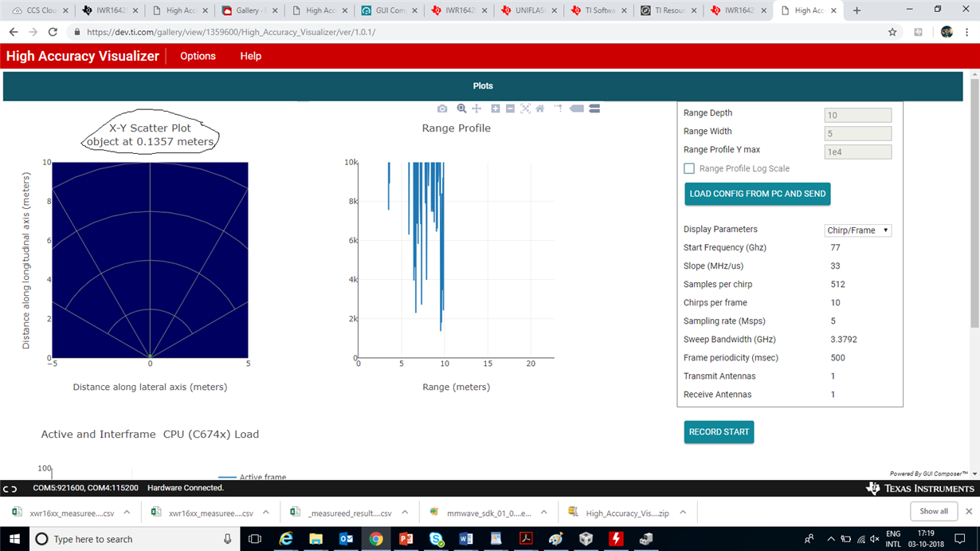Click COM5:921600, COM4:115200 status text

click(x=86, y=488)
